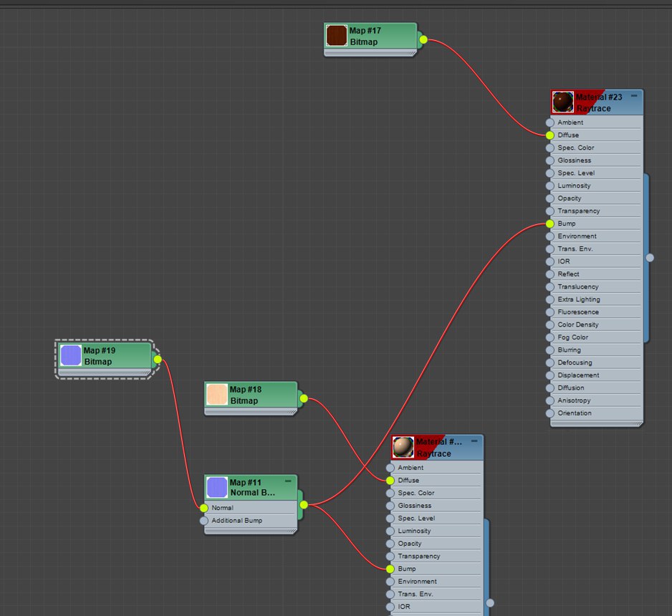Click the output socket of Map #18
The height and width of the screenshot is (616, 672).
[304, 399]
